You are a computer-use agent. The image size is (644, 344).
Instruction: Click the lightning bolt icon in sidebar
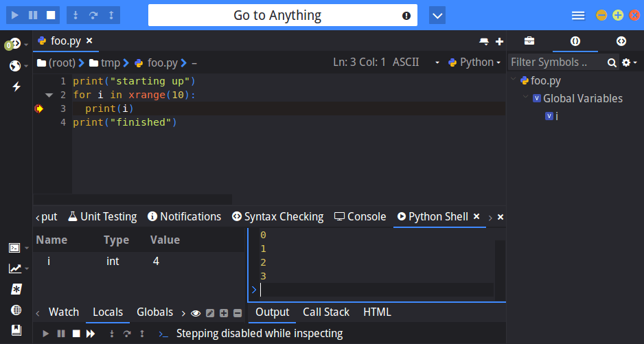[x=16, y=87]
